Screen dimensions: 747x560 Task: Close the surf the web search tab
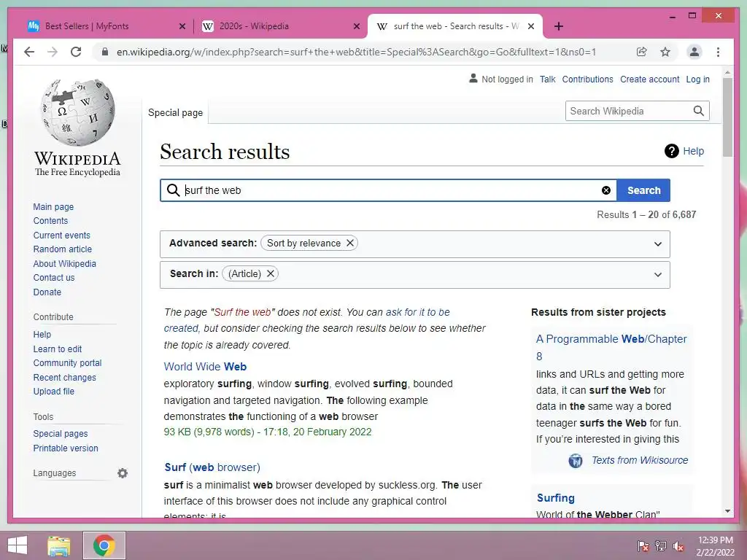[531, 26]
